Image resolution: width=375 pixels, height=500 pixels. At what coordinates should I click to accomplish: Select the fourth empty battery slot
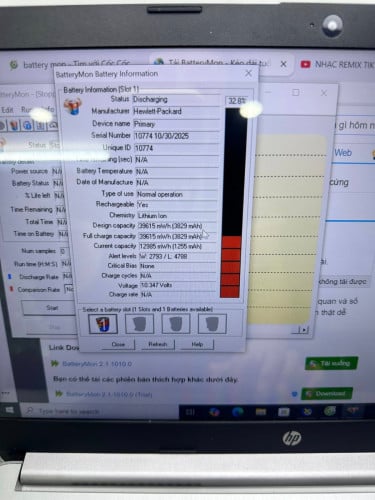pos(212,323)
